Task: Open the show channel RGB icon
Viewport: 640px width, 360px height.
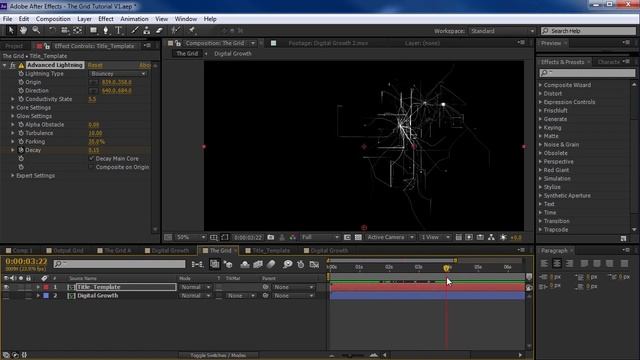Action: click(292, 237)
